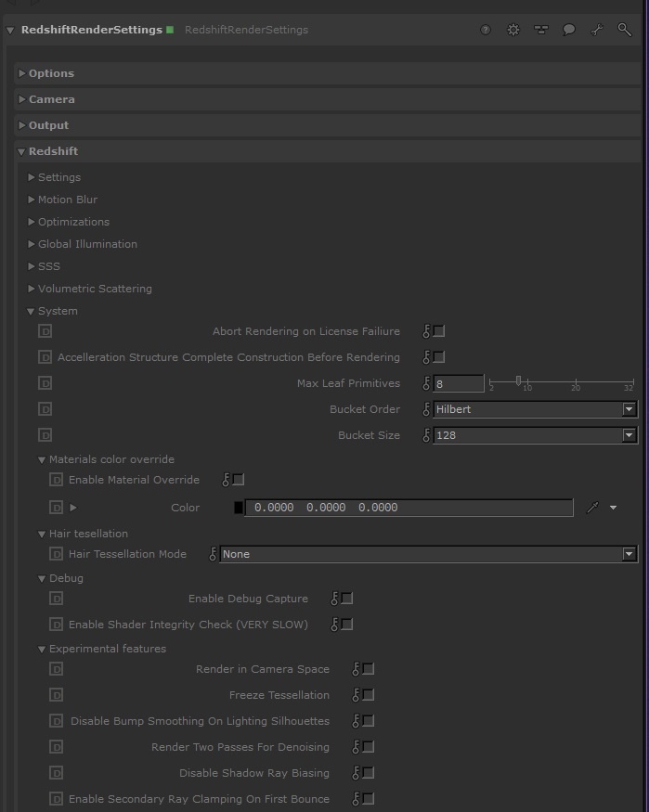Expand the Camera section
The height and width of the screenshot is (812, 649).
(x=21, y=99)
